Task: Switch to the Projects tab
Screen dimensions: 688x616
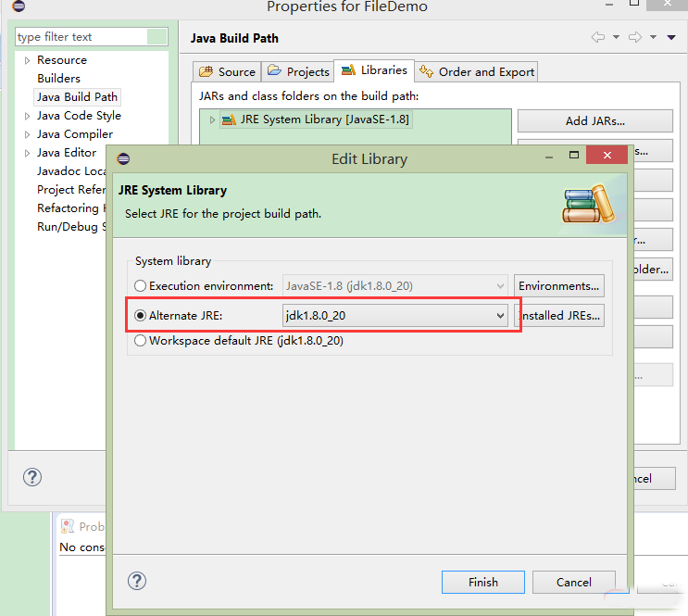Action: 298,71
